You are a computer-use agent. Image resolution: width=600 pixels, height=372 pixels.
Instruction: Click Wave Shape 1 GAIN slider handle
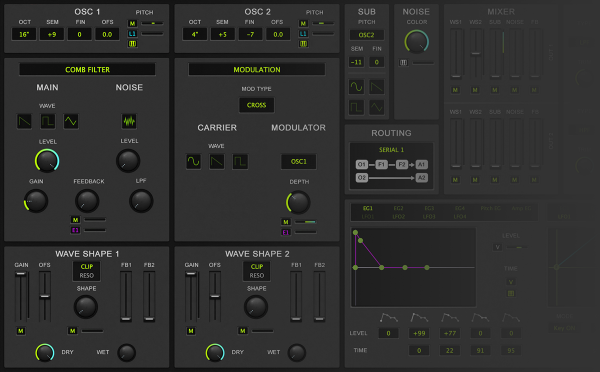pyautogui.click(x=21, y=274)
